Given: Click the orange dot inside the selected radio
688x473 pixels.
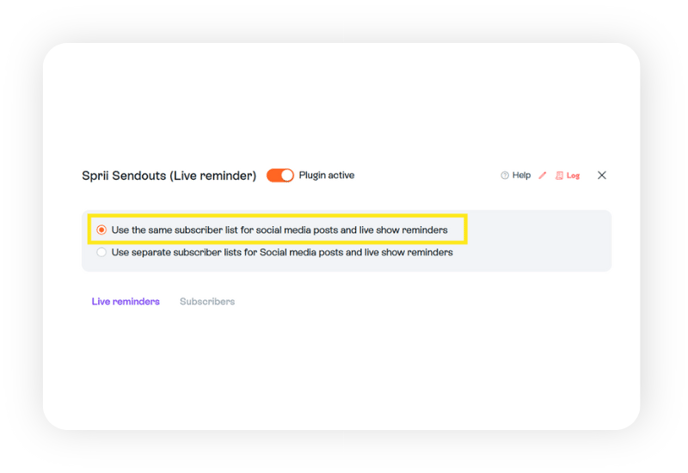Looking at the screenshot, I should (x=101, y=230).
